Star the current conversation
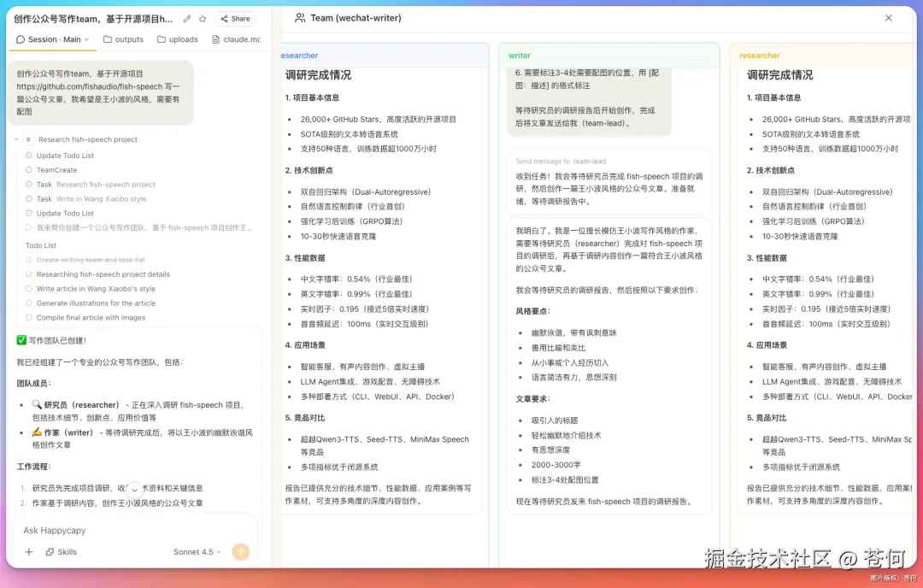 tap(202, 18)
